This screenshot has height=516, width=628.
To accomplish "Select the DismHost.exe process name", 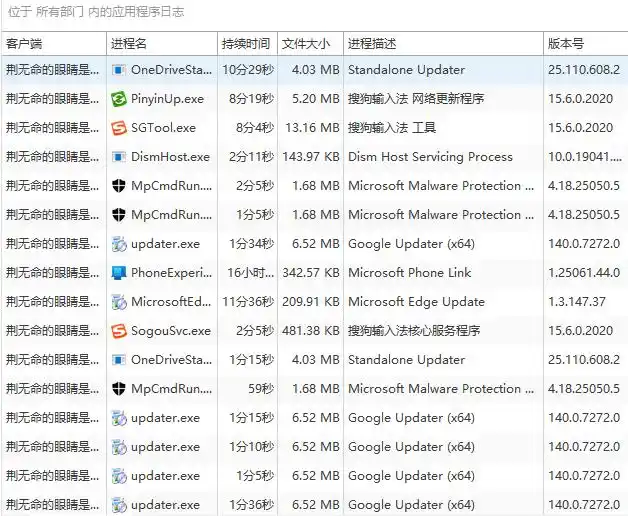I will (x=170, y=157).
